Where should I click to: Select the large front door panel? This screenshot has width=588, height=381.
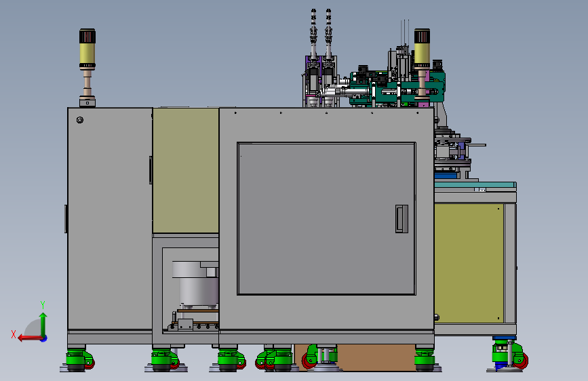coord(326,218)
